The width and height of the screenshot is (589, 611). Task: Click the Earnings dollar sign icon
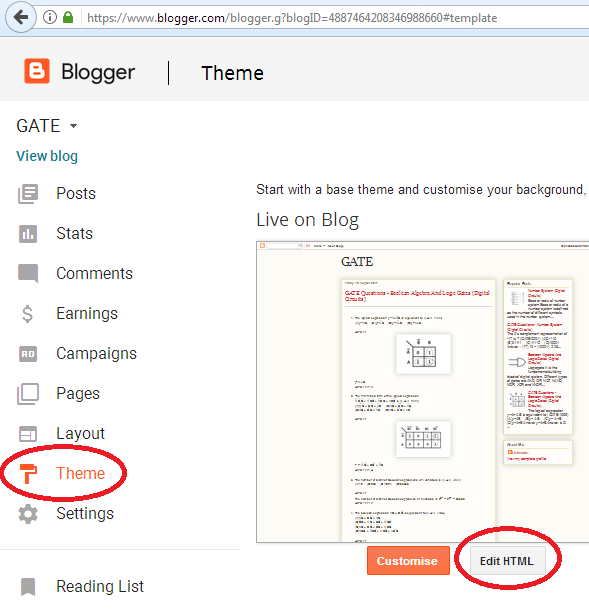pos(28,314)
